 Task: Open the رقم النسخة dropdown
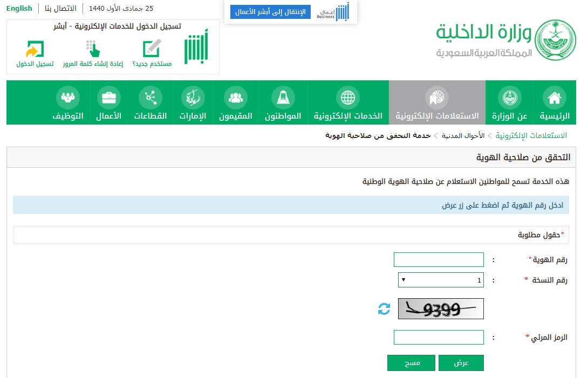(441, 280)
